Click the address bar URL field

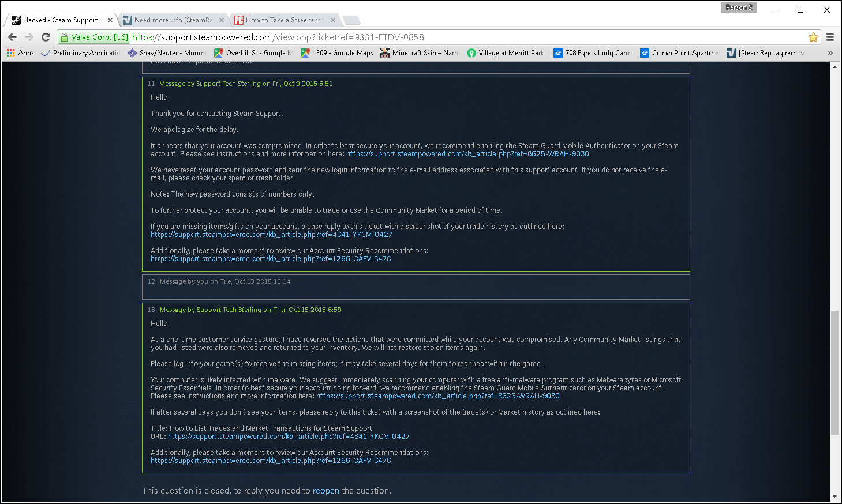click(x=462, y=37)
